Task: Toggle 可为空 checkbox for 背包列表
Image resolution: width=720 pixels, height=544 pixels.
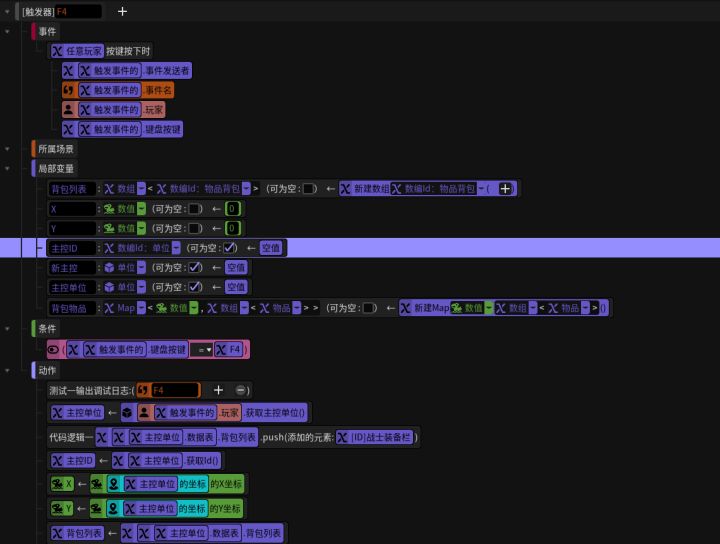Action: 309,189
